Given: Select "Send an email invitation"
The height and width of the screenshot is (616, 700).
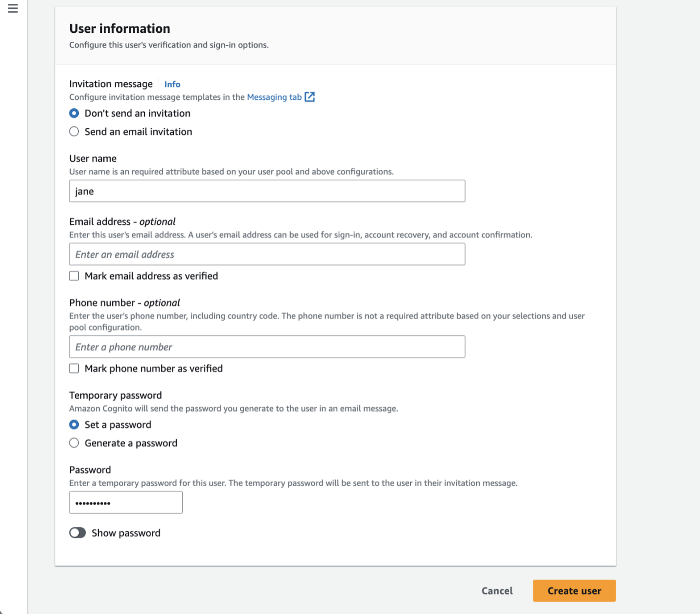Looking at the screenshot, I should 74,131.
